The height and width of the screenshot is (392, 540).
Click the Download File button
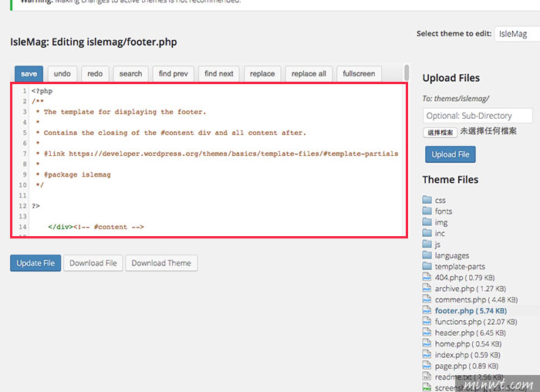pyautogui.click(x=93, y=263)
